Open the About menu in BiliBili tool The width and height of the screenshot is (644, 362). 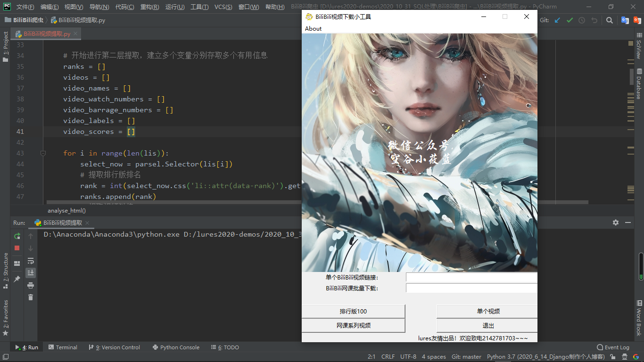click(x=313, y=28)
